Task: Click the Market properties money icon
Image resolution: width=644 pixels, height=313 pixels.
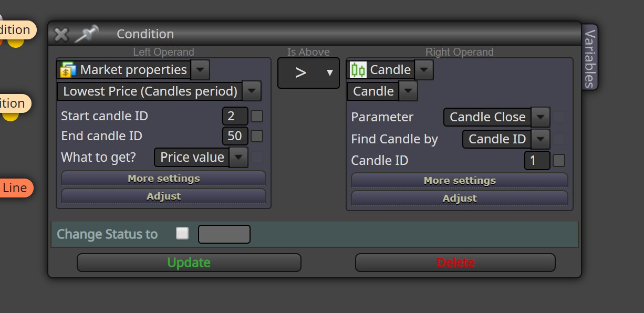Action: point(68,70)
